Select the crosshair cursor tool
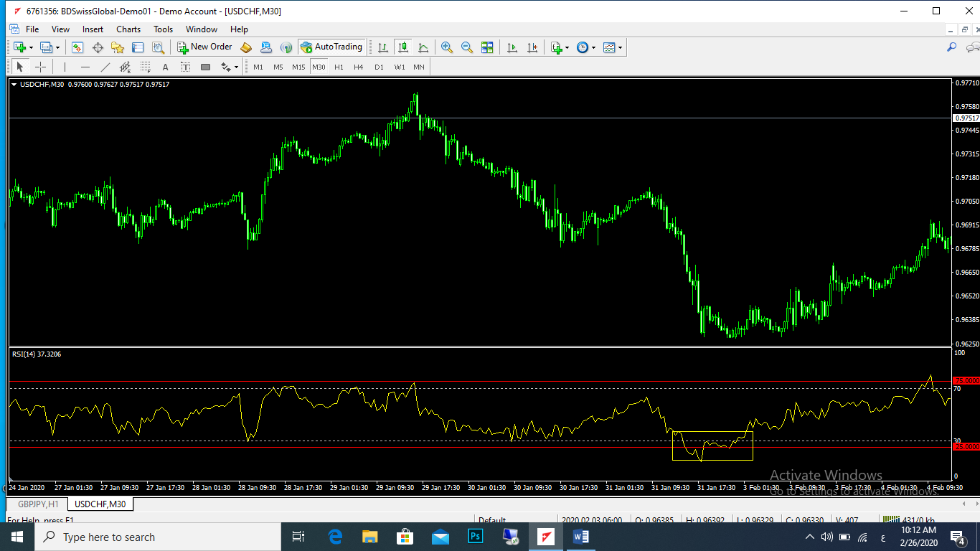Viewport: 980px width, 551px height. [x=41, y=67]
